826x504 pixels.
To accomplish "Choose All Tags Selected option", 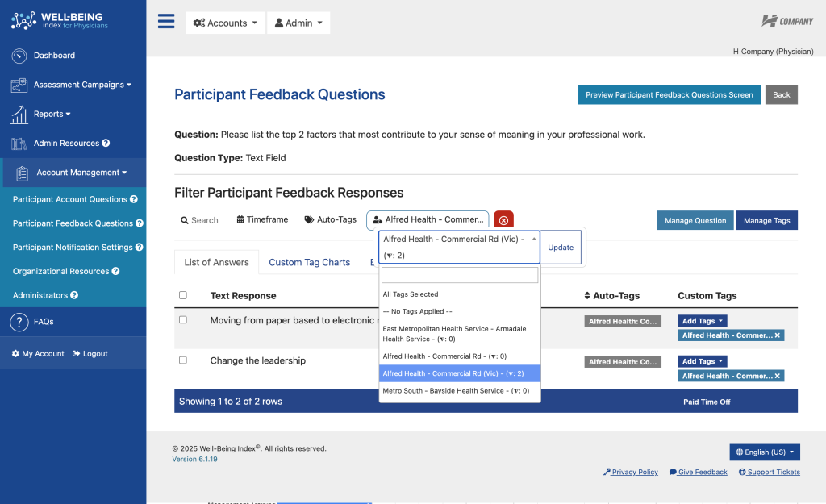I will (459, 294).
